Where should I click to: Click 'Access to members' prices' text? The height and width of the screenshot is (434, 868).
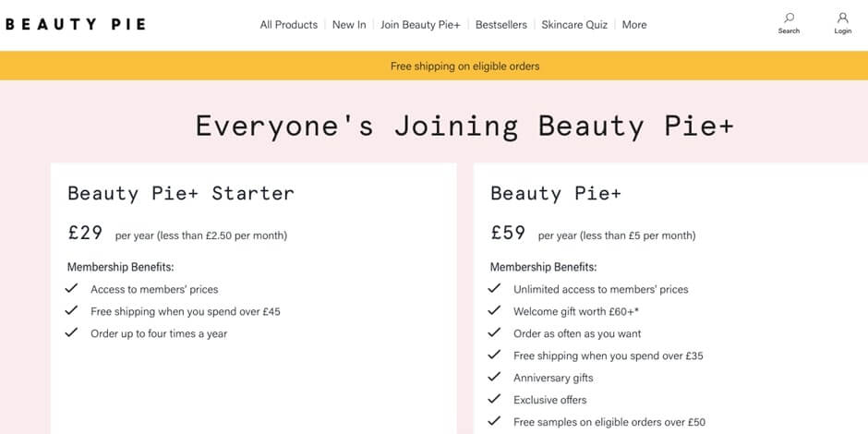click(x=154, y=290)
